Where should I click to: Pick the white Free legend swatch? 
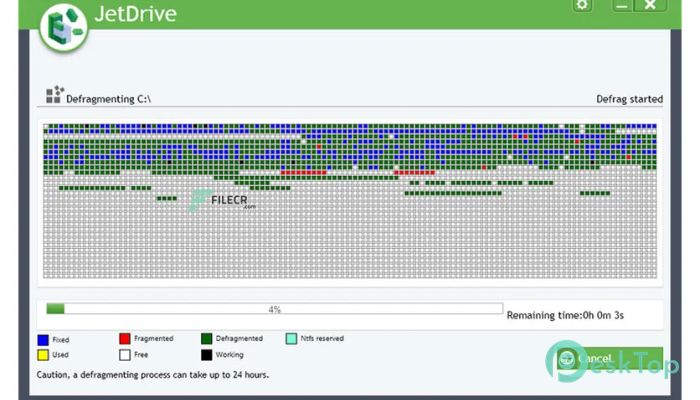pos(125,355)
